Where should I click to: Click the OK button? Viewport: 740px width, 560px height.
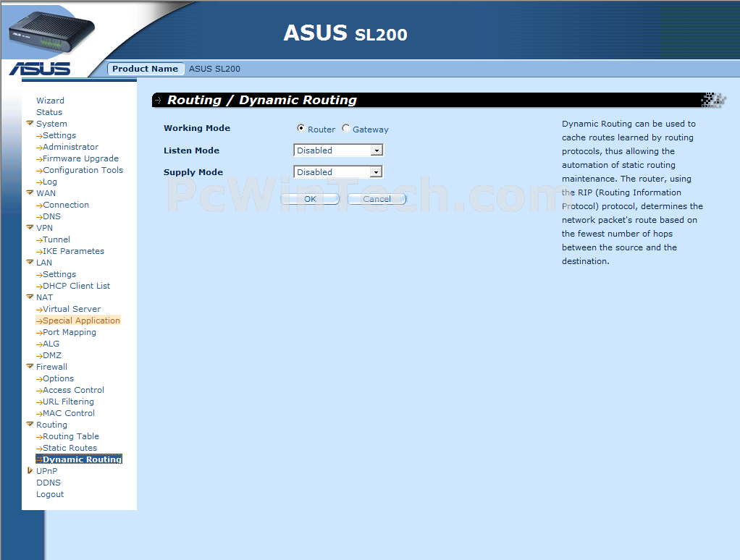[310, 199]
